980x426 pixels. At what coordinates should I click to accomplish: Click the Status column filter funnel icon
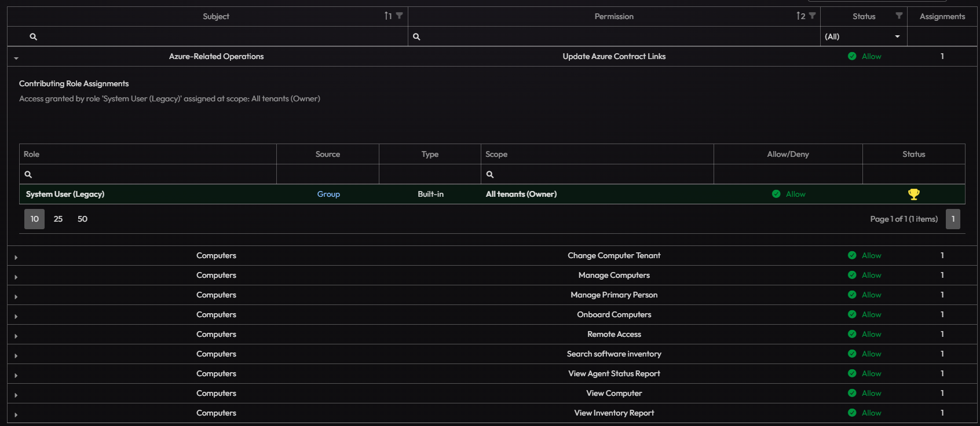(899, 16)
